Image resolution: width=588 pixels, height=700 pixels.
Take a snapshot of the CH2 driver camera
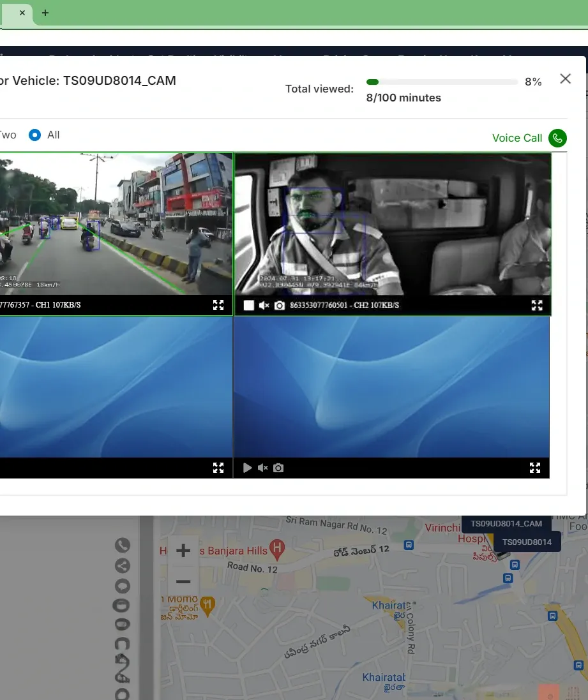[279, 305]
